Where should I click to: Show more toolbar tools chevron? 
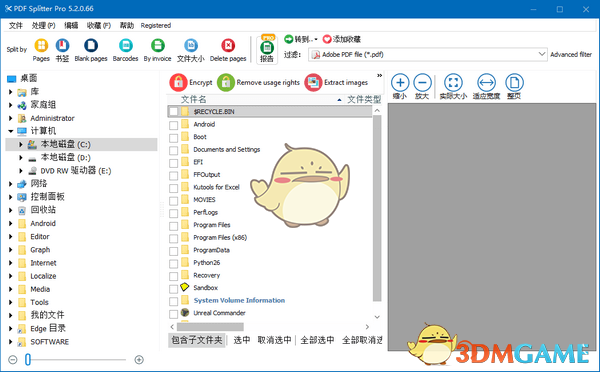click(379, 75)
